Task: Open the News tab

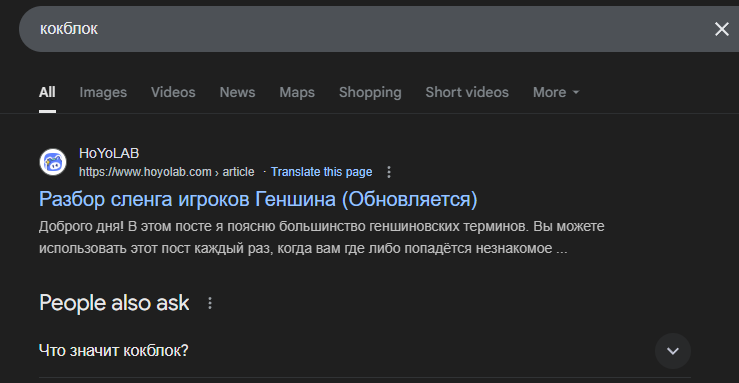Action: [x=237, y=92]
